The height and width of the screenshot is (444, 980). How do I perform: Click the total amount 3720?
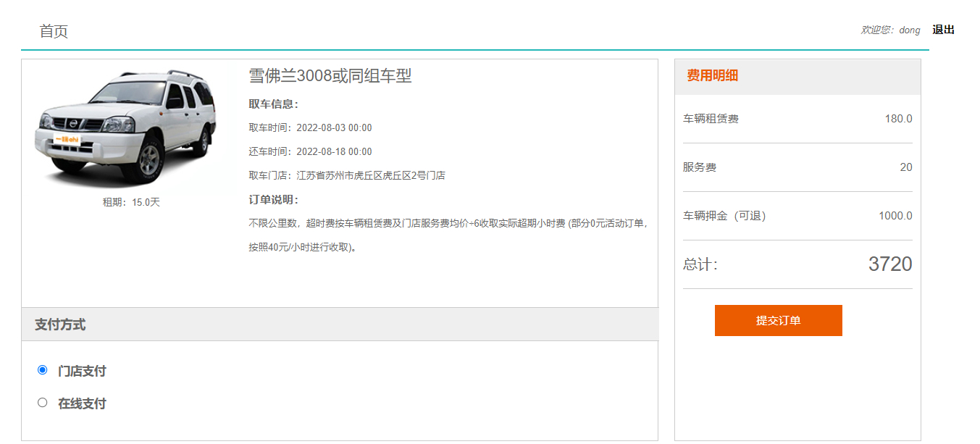point(890,264)
